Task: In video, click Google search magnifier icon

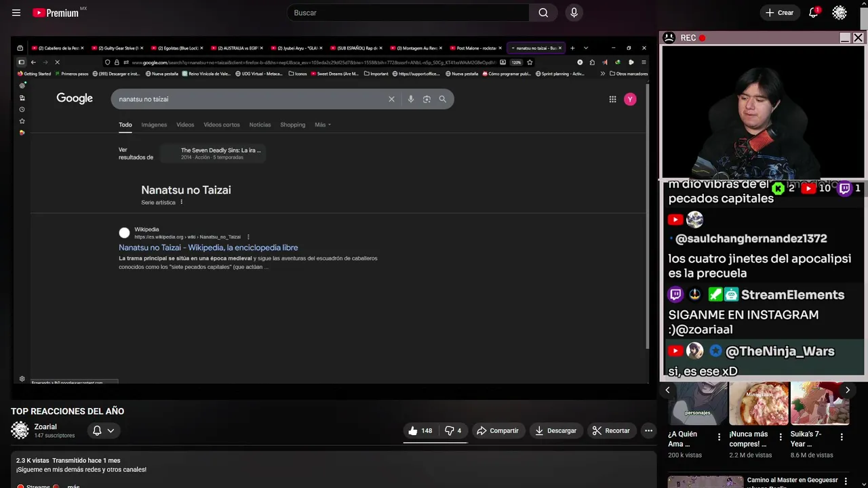Action: coord(443,99)
